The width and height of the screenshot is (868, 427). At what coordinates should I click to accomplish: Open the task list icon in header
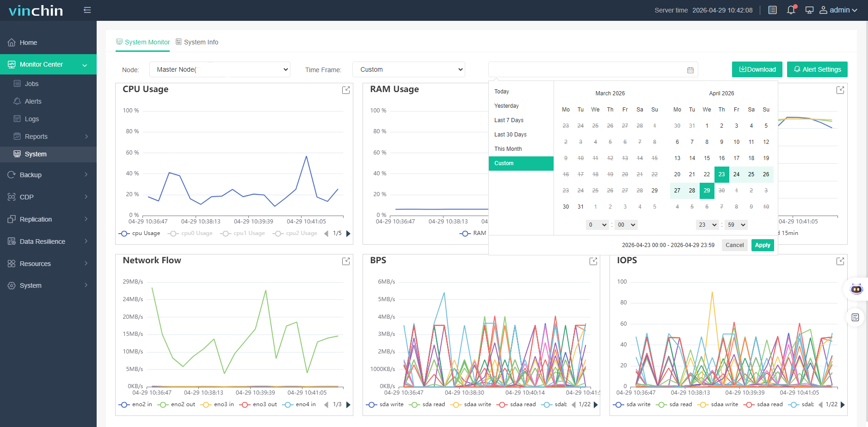pos(772,10)
